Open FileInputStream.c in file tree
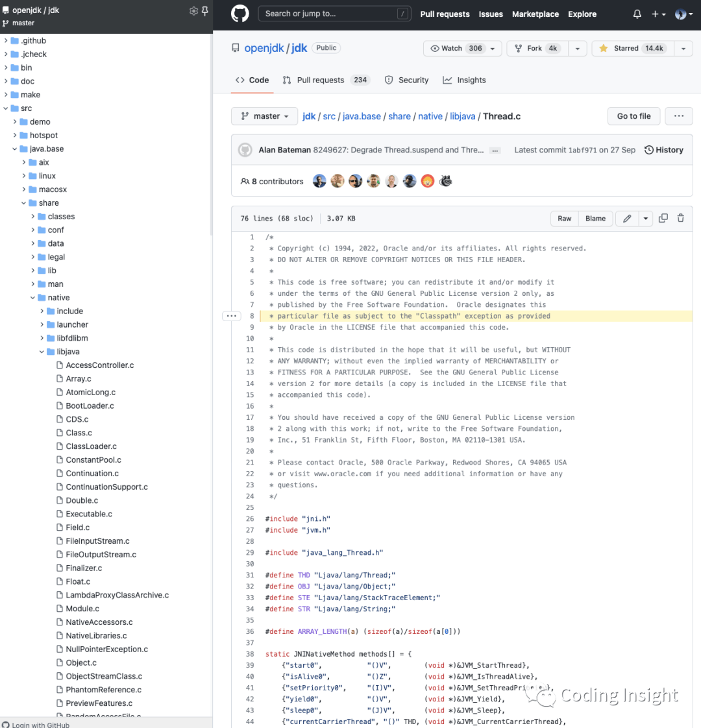701x728 pixels. point(97,541)
